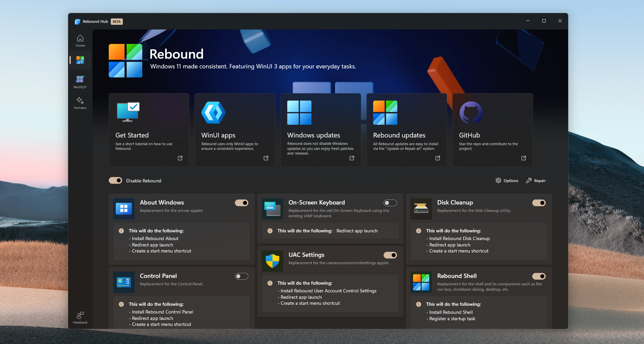Screen dimensions: 644x344
Task: Click the UAC Settings shield icon
Action: (x=273, y=261)
